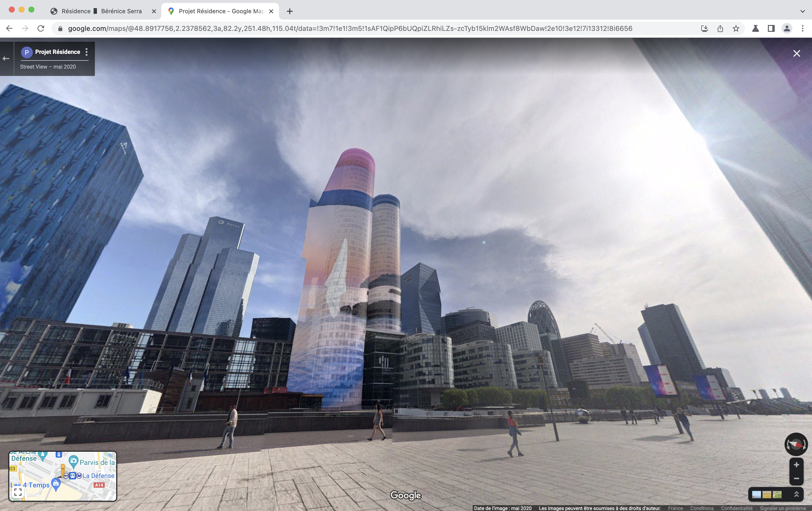Screen dimensions: 812x511
Task: Click the Pegman marker on the minimap
Action: point(63,470)
